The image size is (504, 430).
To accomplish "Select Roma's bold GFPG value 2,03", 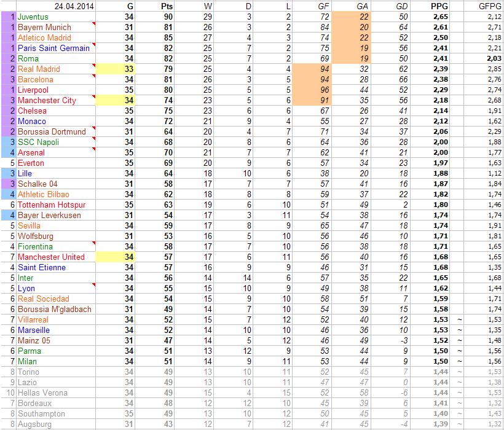I will click(484, 58).
